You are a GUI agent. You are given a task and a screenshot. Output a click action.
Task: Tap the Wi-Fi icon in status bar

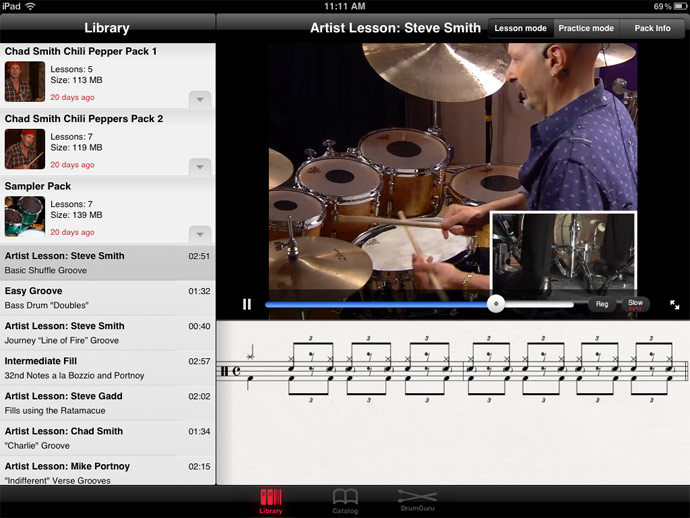pos(30,6)
